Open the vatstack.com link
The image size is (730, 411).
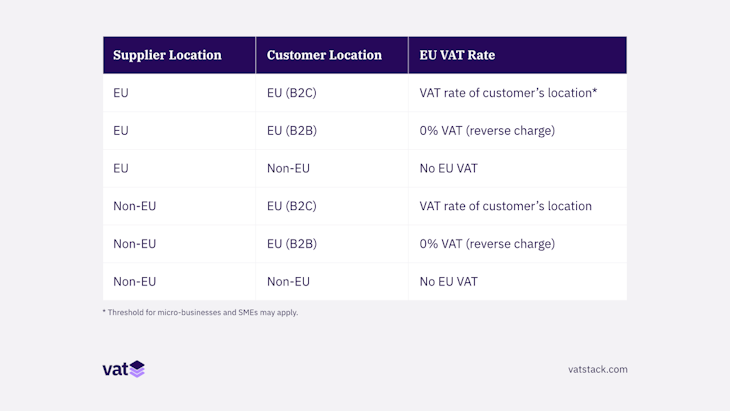click(597, 369)
